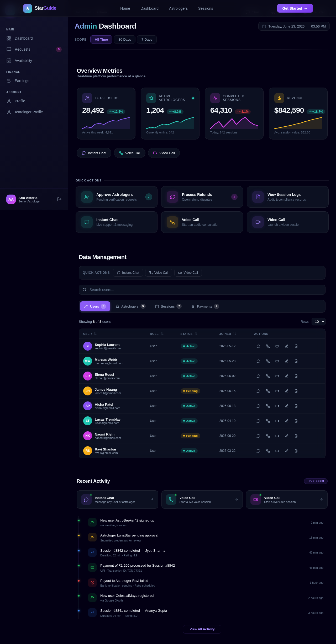This screenshot has height=644, width=336.
Task: Edit James Huang using the pencil icon
Action: 287,391
